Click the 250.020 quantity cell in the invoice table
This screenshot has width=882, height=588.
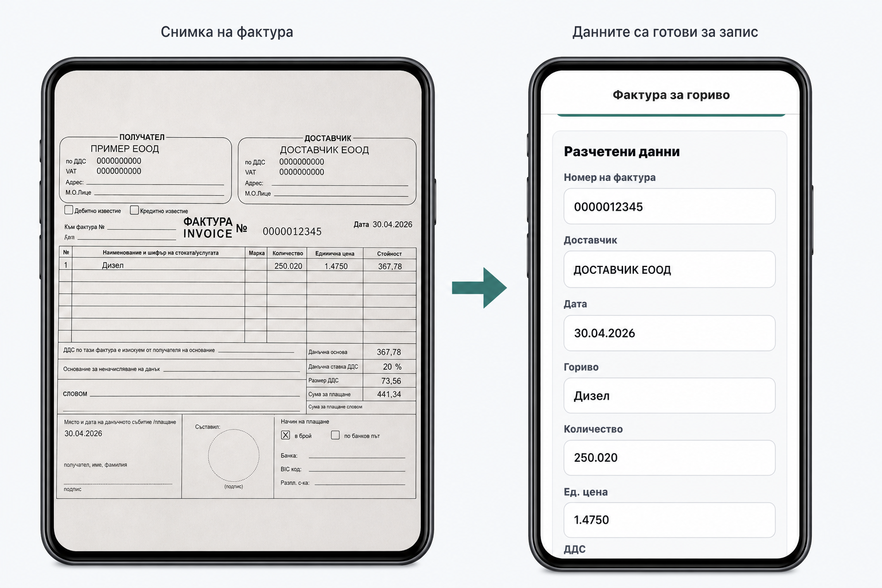[288, 266]
